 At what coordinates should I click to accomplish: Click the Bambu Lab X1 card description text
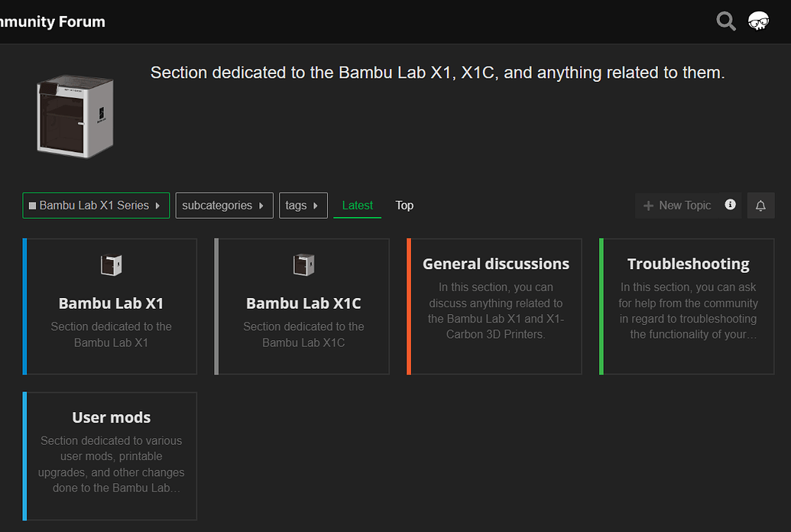(111, 335)
